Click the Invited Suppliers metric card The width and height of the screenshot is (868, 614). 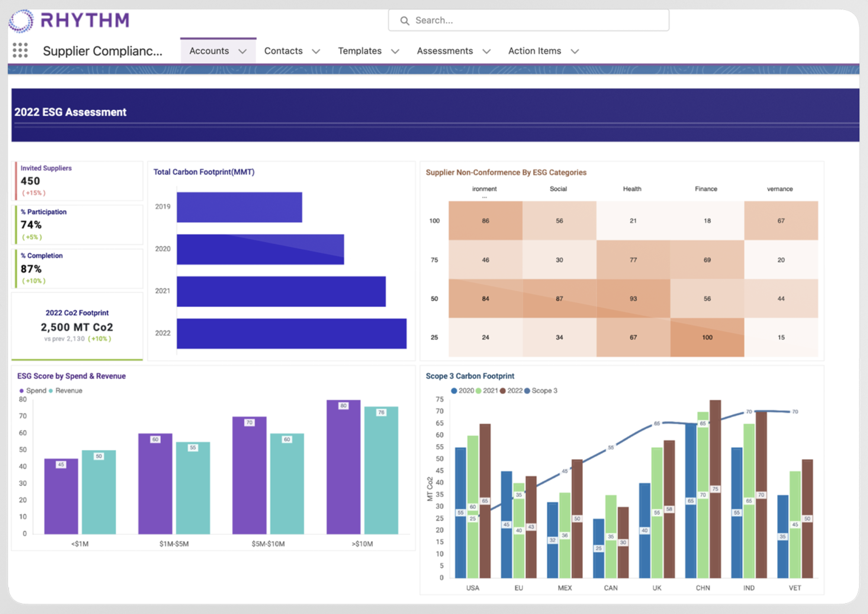77,181
